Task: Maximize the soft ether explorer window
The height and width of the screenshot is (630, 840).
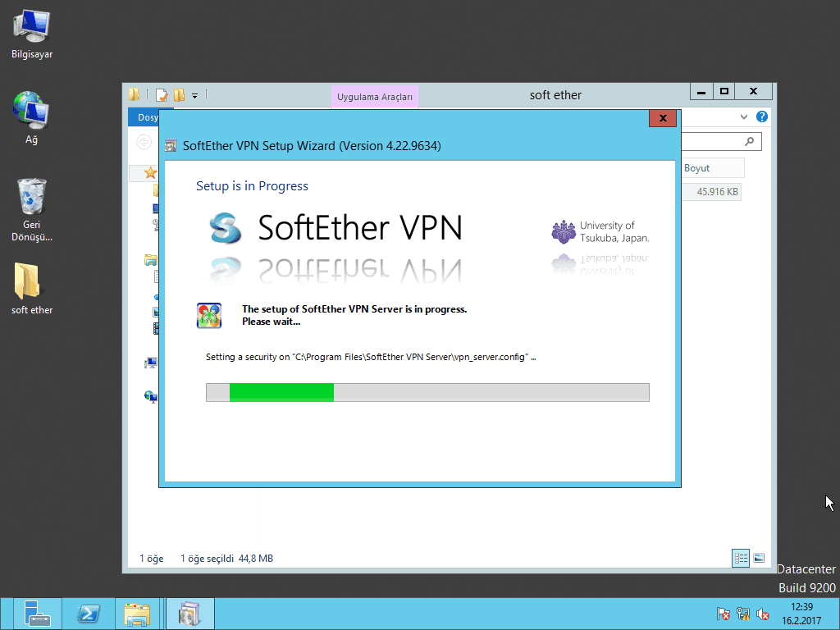Action: (724, 92)
